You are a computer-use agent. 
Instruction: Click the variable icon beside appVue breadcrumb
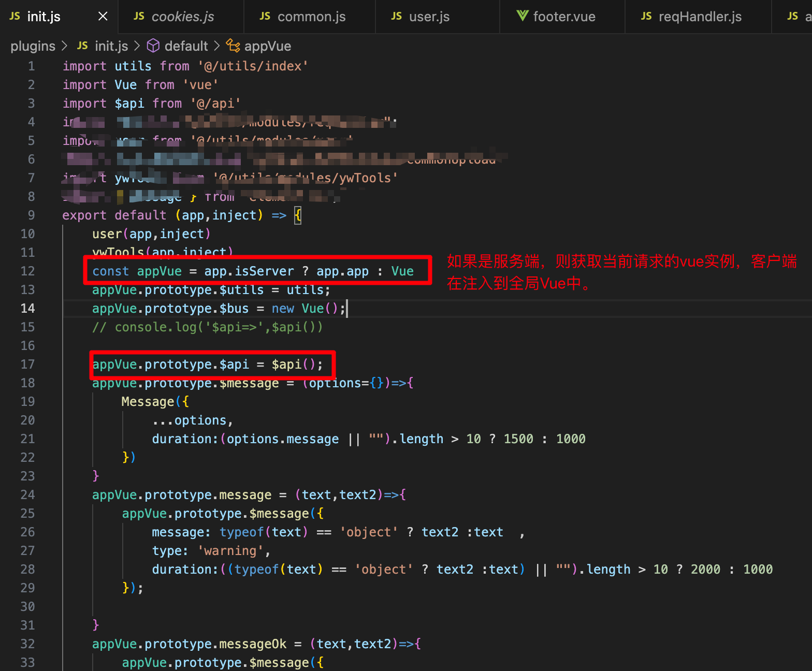tap(233, 46)
